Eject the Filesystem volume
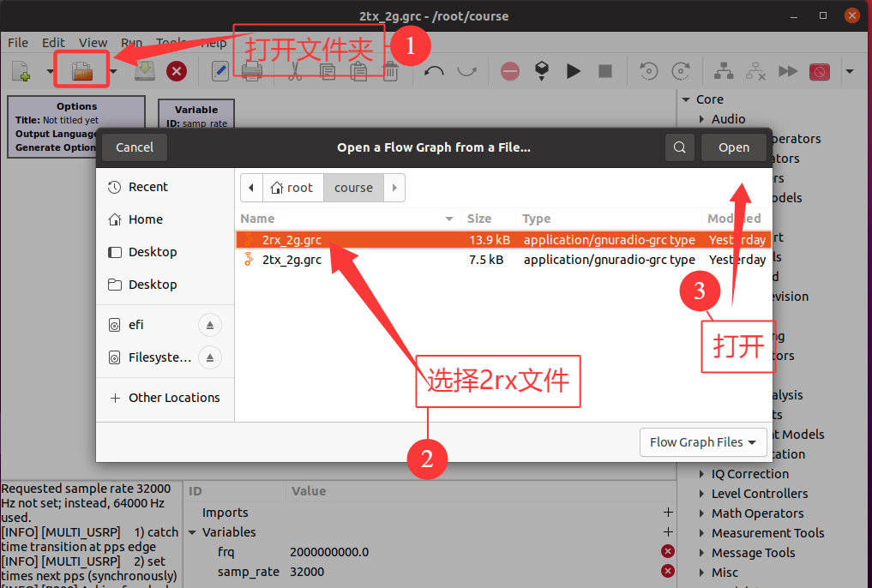The height and width of the screenshot is (588, 872). 210,357
